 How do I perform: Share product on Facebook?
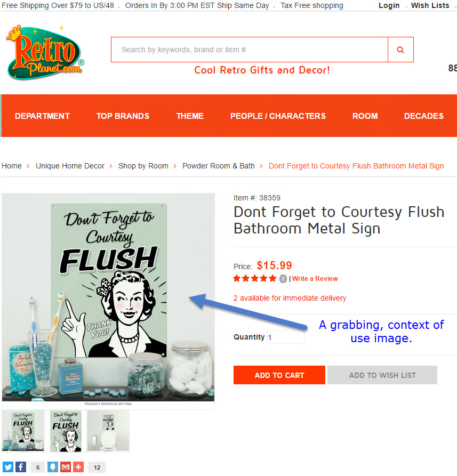click(21, 467)
